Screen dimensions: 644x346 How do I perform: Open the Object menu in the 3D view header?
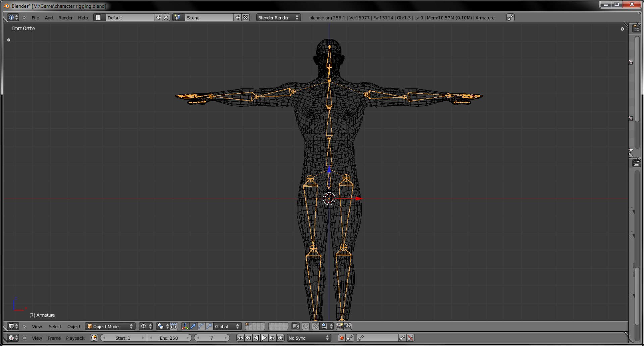point(74,326)
